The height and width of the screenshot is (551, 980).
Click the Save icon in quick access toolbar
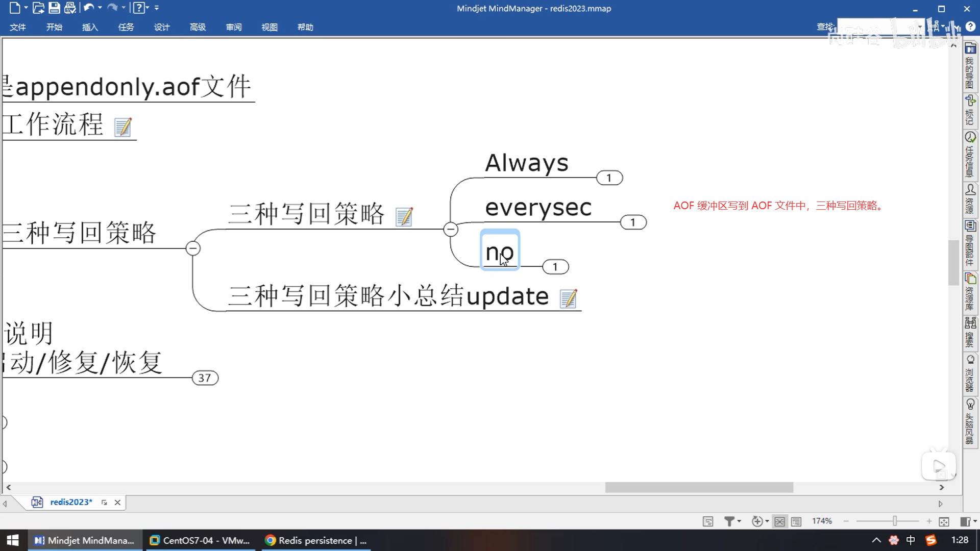pyautogui.click(x=54, y=8)
